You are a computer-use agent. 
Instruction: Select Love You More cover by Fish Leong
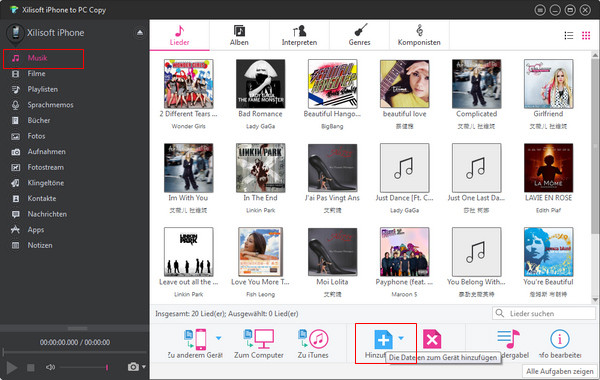pos(261,252)
